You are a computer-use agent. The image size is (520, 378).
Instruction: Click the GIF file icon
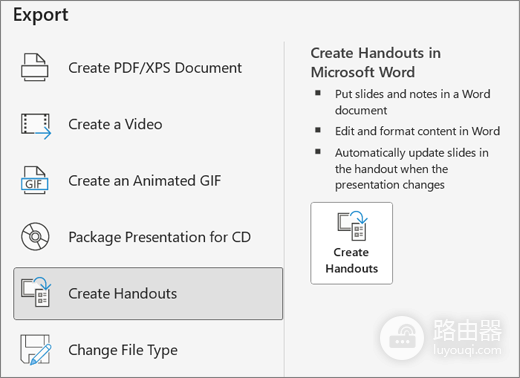pyautogui.click(x=35, y=180)
